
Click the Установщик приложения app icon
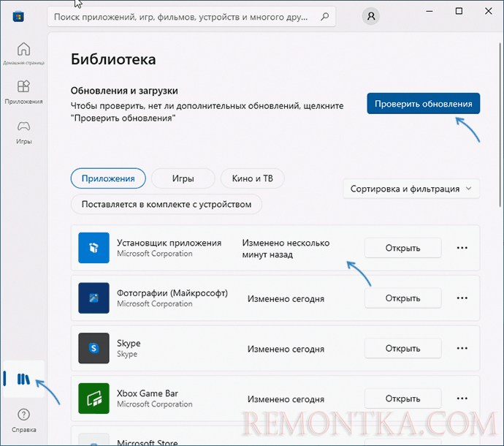pyautogui.click(x=93, y=248)
